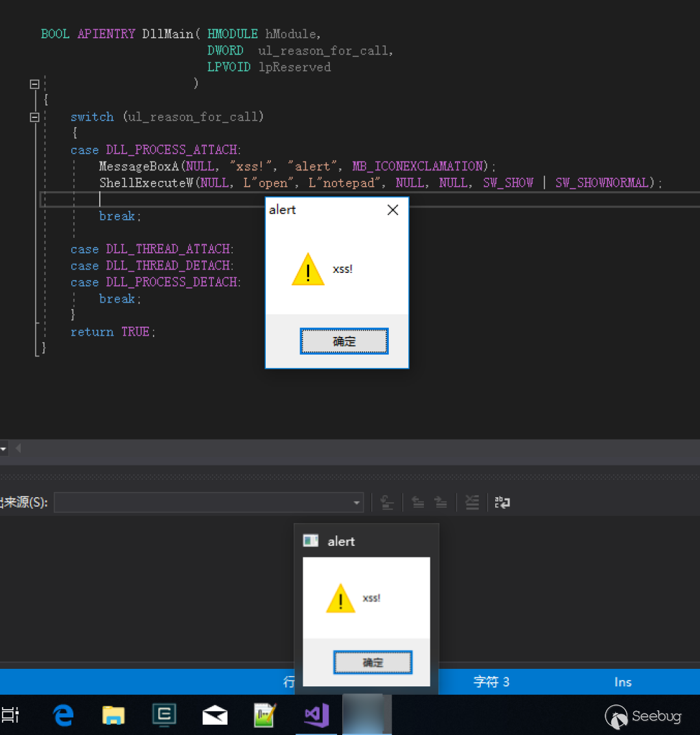
Task: Close the alert message box
Action: pyautogui.click(x=393, y=210)
